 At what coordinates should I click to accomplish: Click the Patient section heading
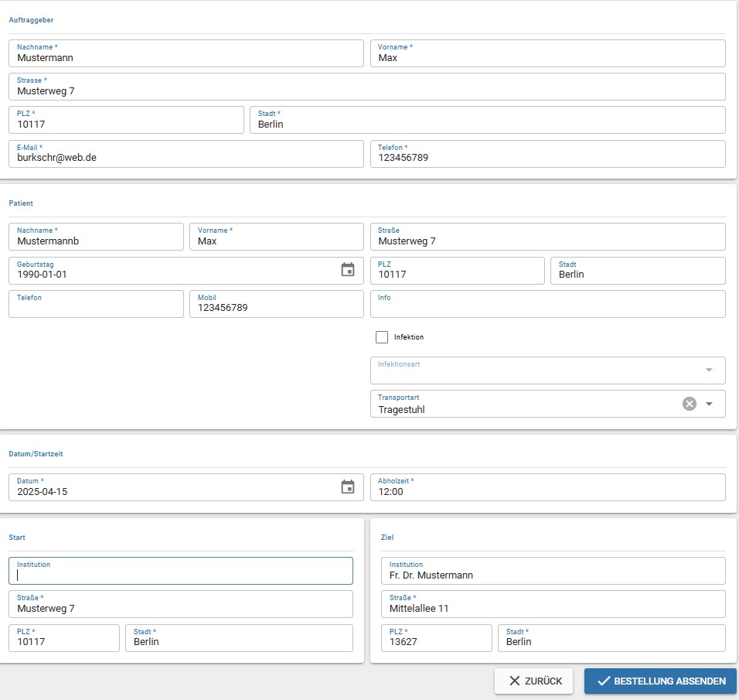[21, 203]
